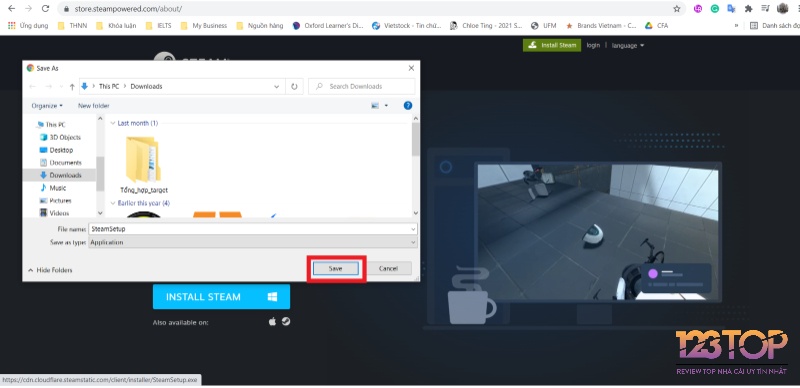Click the navigation tree scrollbar thumb
This screenshot has height=388, width=800.
point(99,174)
